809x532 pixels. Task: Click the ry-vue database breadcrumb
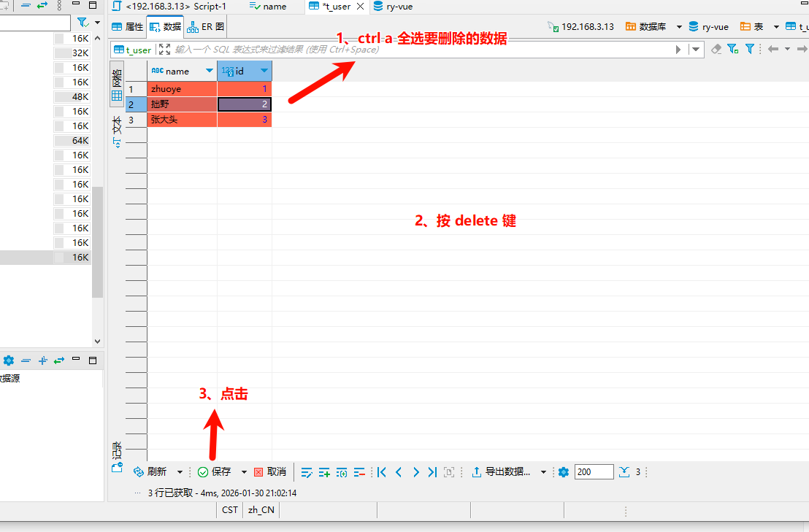[x=709, y=27]
